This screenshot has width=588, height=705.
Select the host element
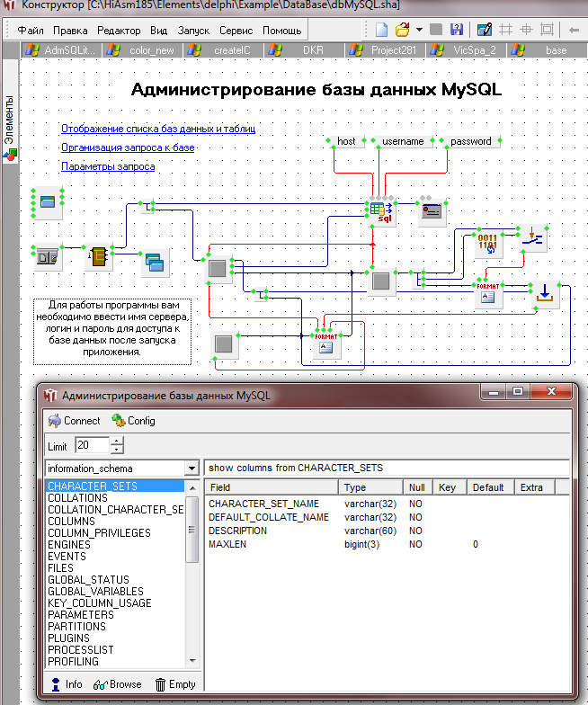click(346, 141)
